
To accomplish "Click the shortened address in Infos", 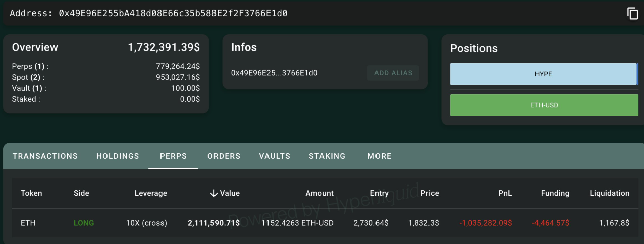I will click(x=274, y=73).
